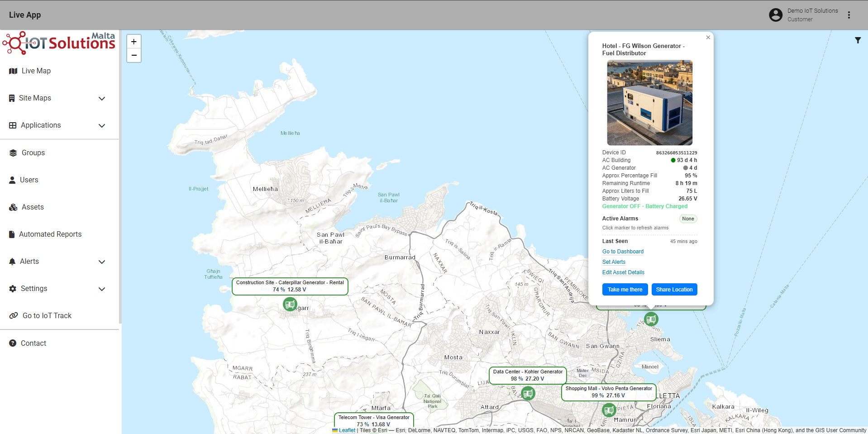Viewport: 868px width, 434px height.
Task: Open the three-dot options menu
Action: click(x=849, y=15)
